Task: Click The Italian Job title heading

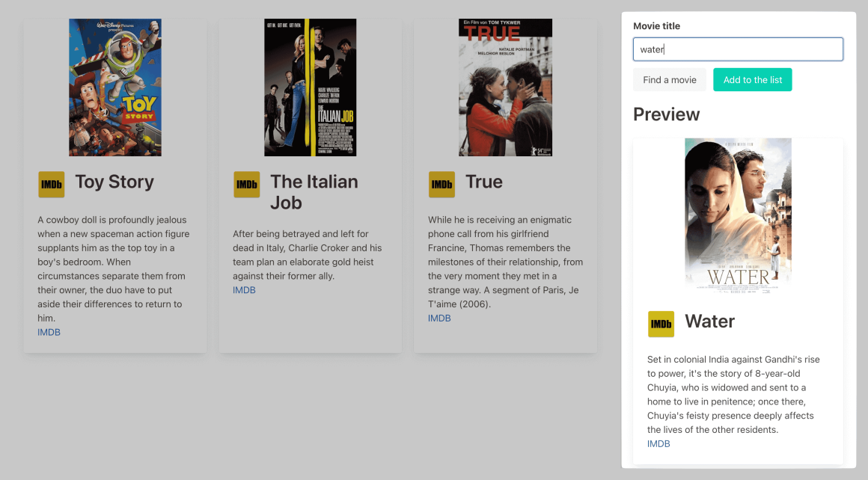Action: (314, 192)
